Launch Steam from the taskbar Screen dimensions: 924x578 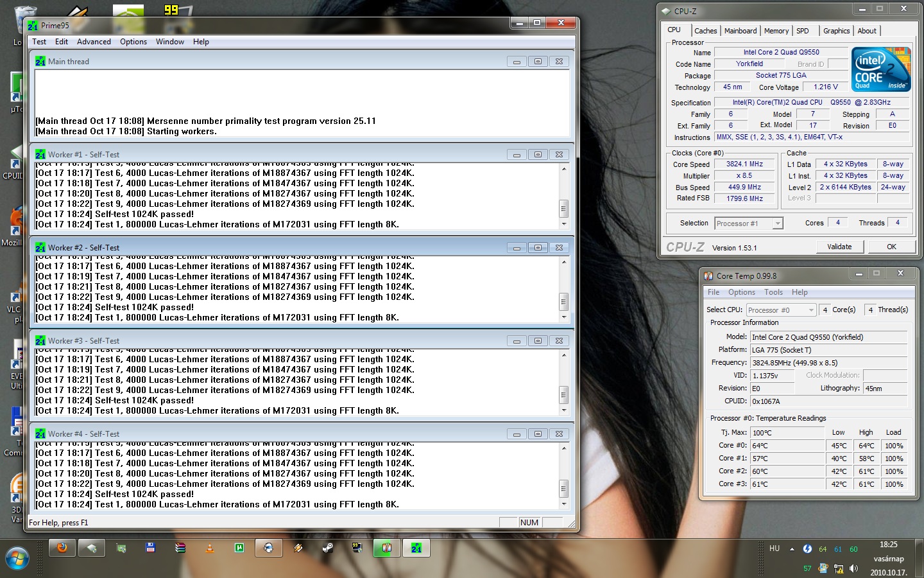(327, 548)
